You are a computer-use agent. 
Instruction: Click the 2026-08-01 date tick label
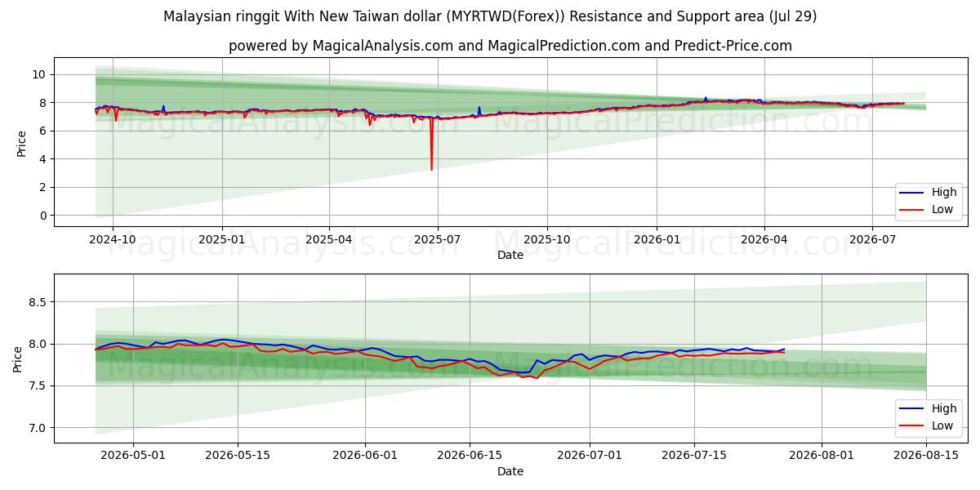[822, 456]
